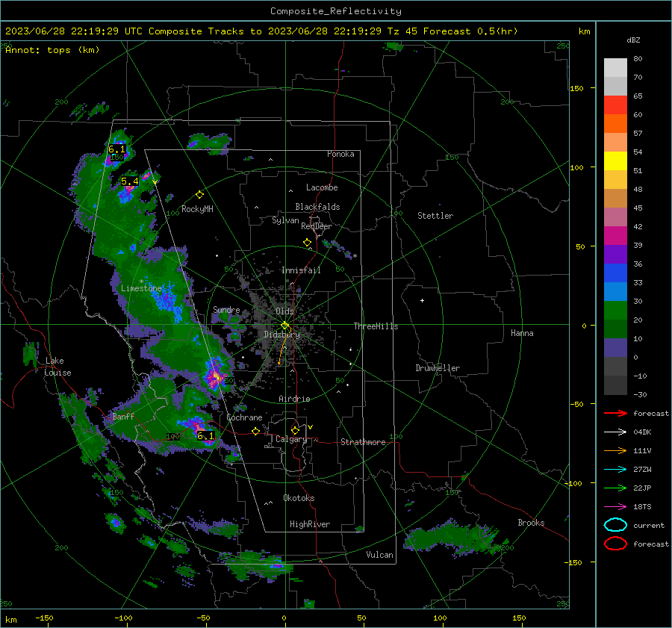The image size is (672, 628).
Task: Click the cyan current ellipse icon
Action: [615, 525]
